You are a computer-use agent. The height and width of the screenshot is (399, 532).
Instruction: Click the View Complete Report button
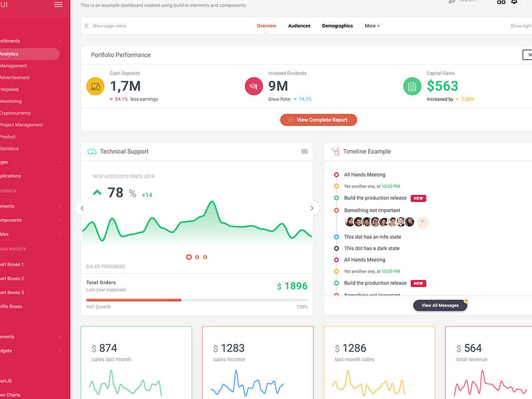(318, 120)
